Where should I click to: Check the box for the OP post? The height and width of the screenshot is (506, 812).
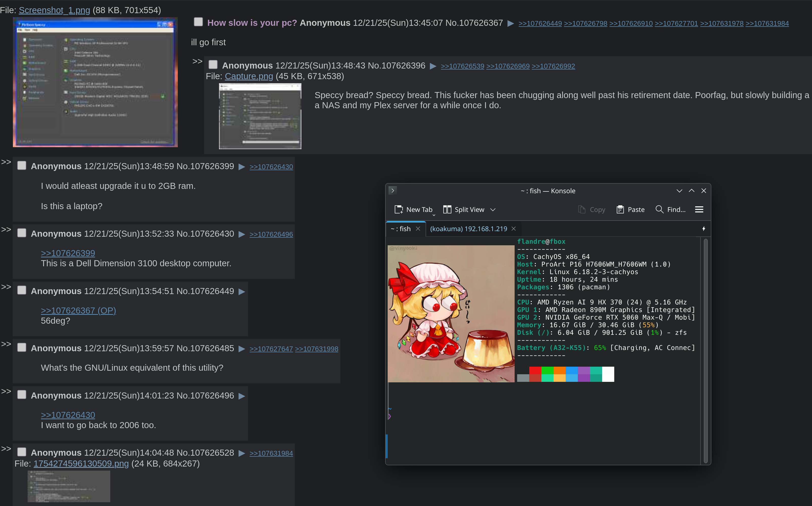pos(199,22)
